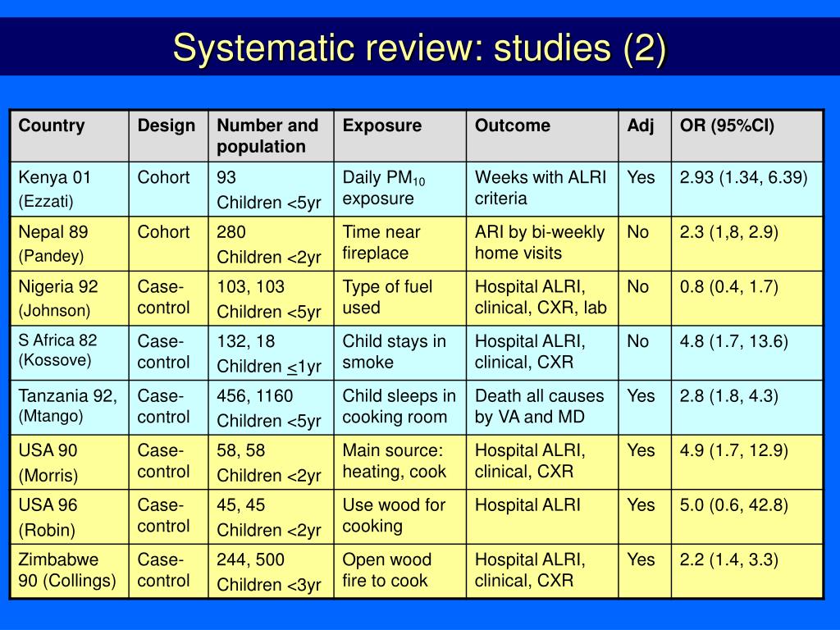
Task: Click the 'Child sleeps in cooking room' cell
Action: pos(400,408)
